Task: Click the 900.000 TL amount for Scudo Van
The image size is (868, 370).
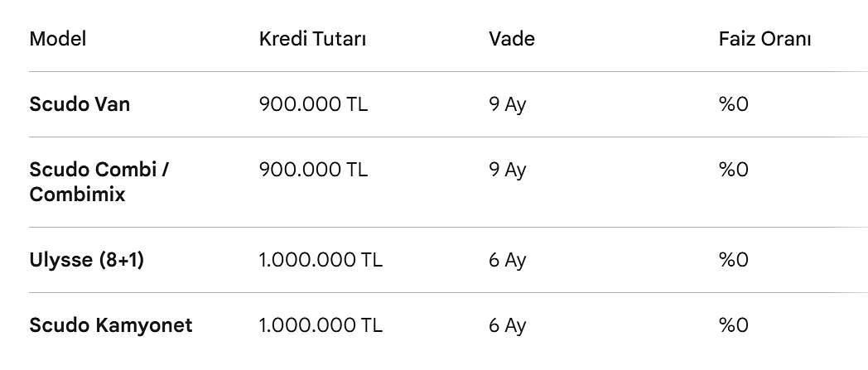Action: coord(313,104)
